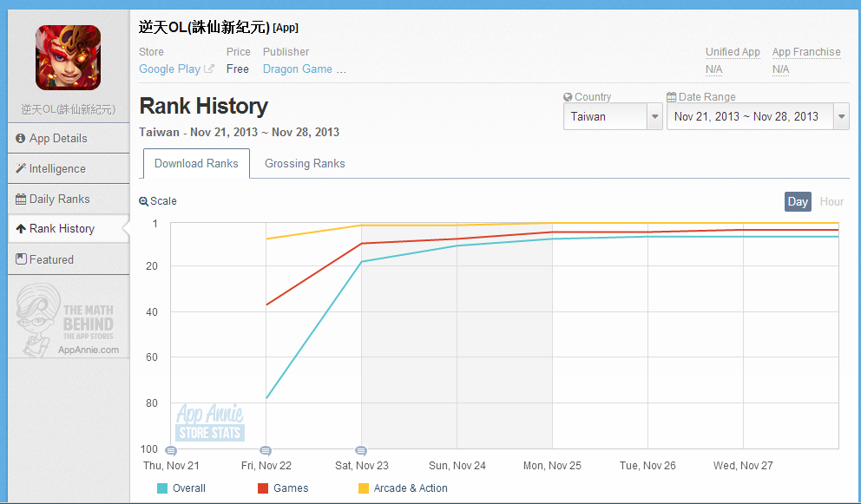Select the Day view toggle
This screenshot has width=861, height=504.
[x=798, y=201]
